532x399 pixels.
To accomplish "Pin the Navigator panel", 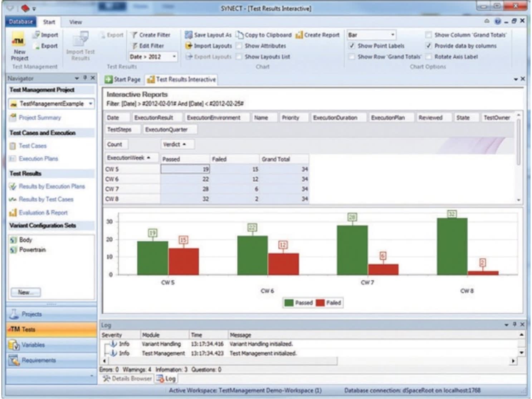I will coord(85,78).
